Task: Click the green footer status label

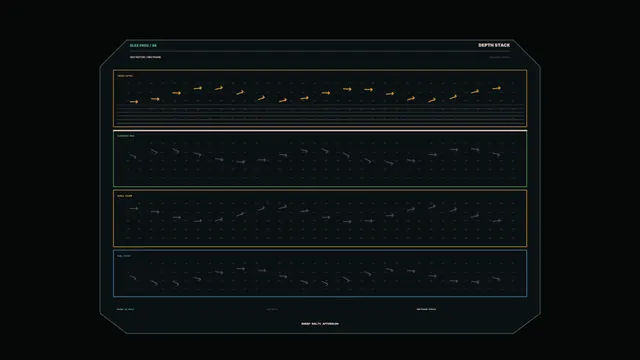Action: pyautogui.click(x=125, y=309)
